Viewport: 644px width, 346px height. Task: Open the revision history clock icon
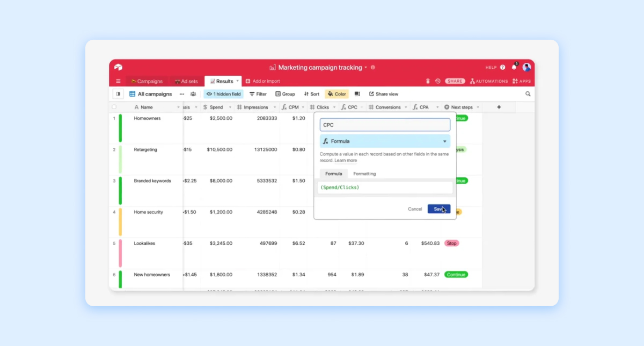tap(437, 81)
